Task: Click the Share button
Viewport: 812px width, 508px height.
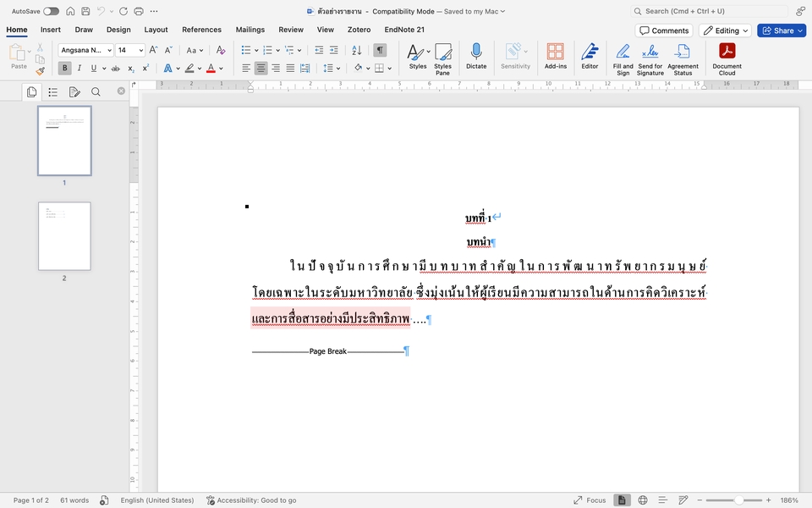Action: point(782,30)
